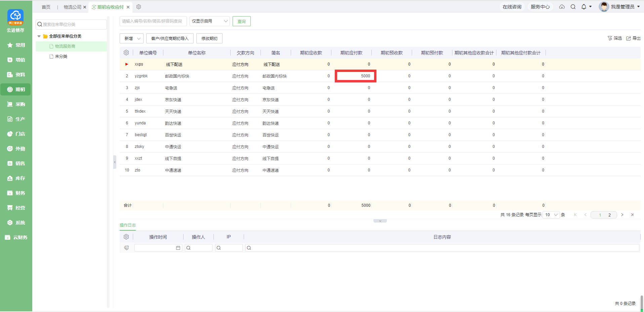Image resolution: width=644 pixels, height=312 pixels.
Task: Select the 京东快递 row
Action: (380, 100)
